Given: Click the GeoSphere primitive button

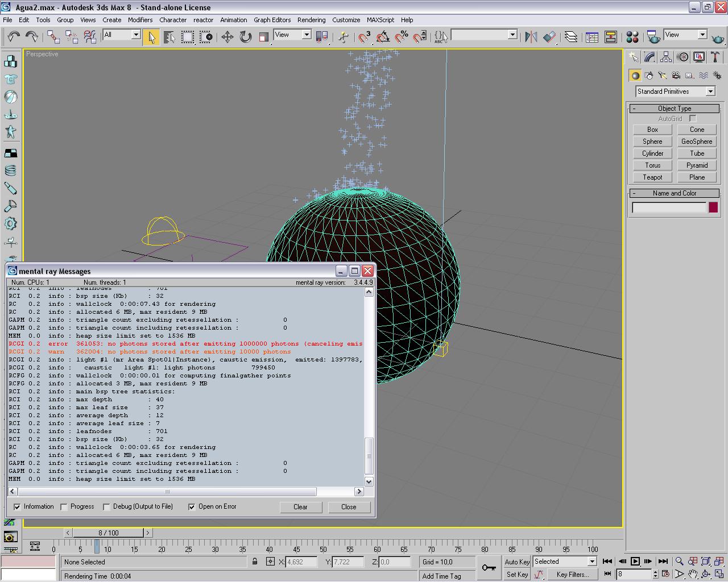Looking at the screenshot, I should (697, 142).
